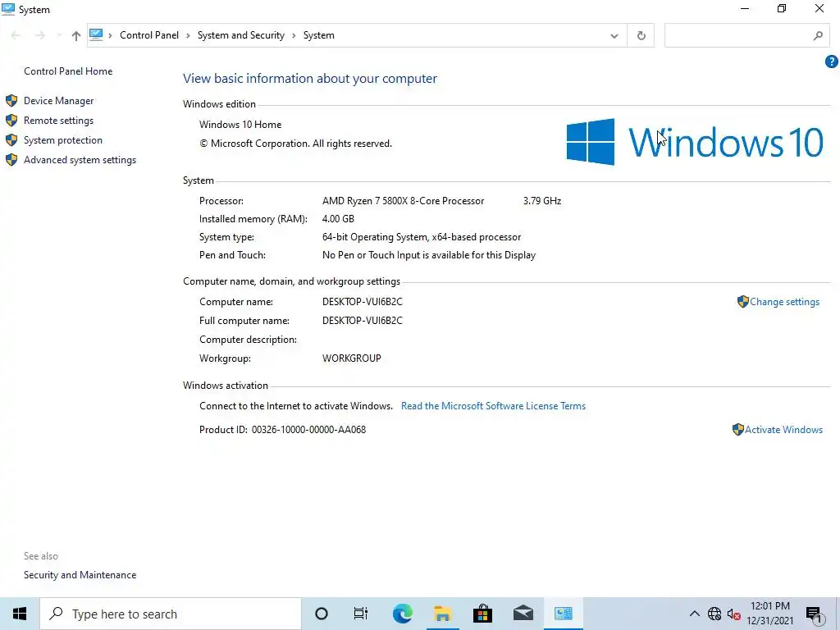Open File Explorer from taskbar

coord(442,614)
